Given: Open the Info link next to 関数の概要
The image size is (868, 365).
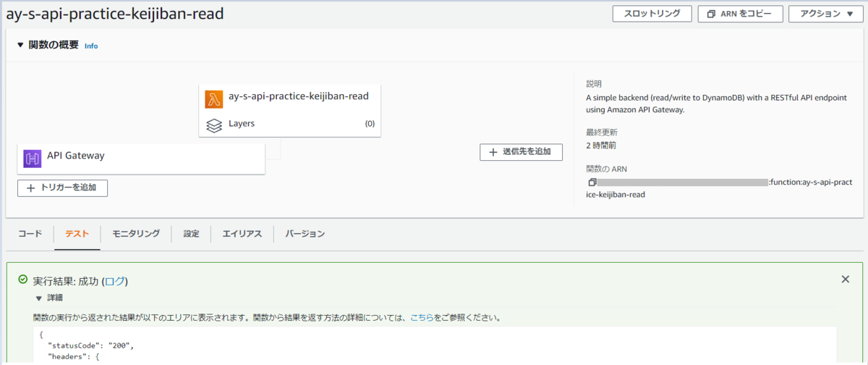Looking at the screenshot, I should [91, 46].
